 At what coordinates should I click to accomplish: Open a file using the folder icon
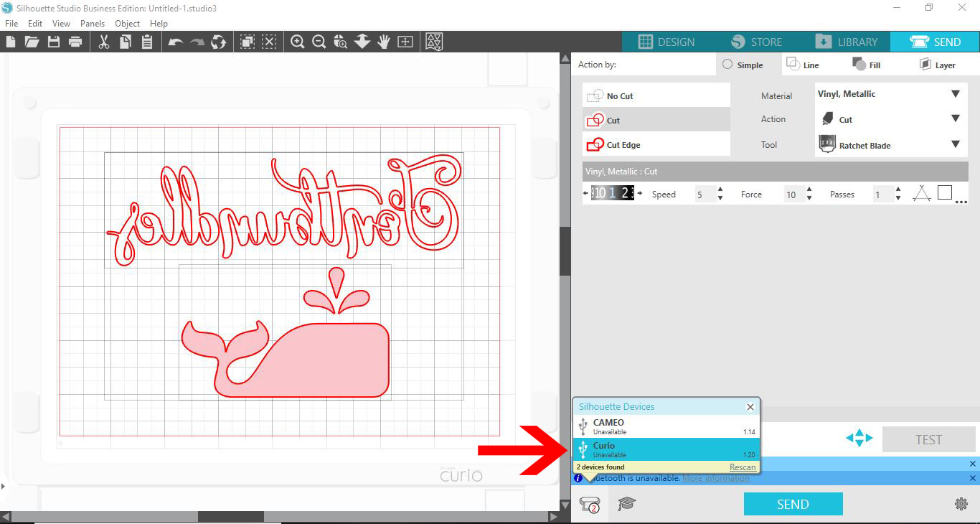[32, 42]
